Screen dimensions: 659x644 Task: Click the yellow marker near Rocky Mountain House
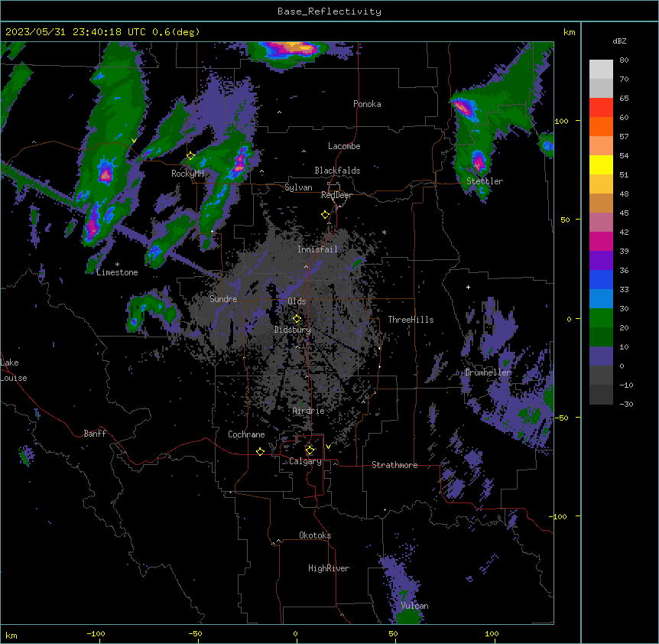[190, 155]
